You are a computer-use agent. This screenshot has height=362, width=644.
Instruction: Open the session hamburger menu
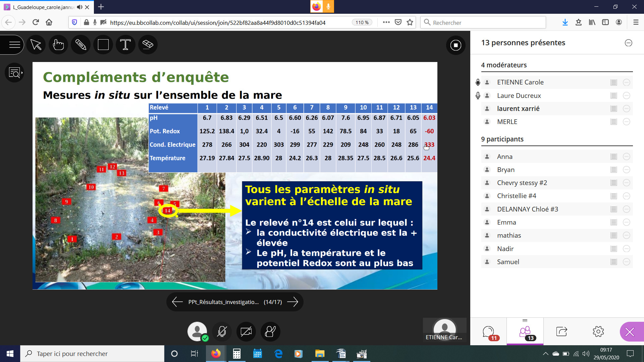click(14, 45)
